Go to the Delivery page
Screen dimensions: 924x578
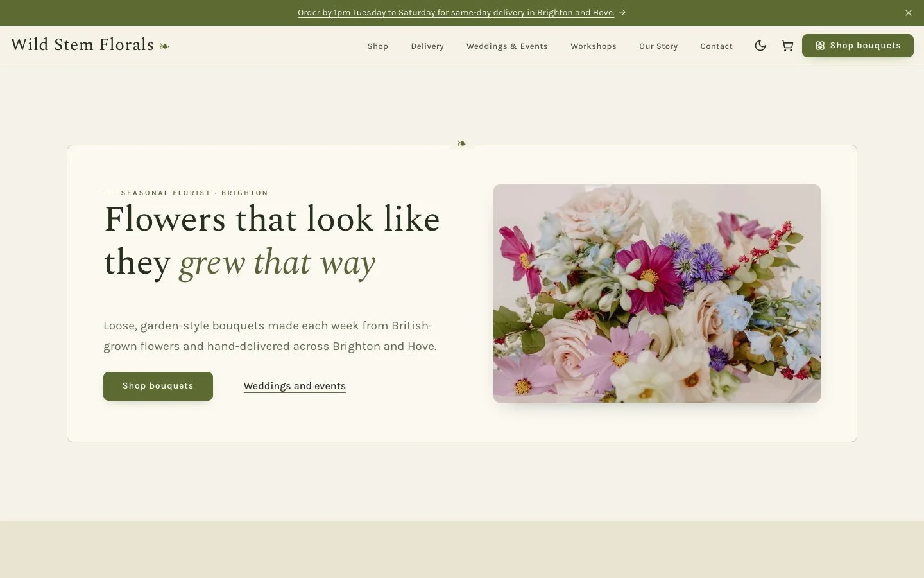[427, 46]
